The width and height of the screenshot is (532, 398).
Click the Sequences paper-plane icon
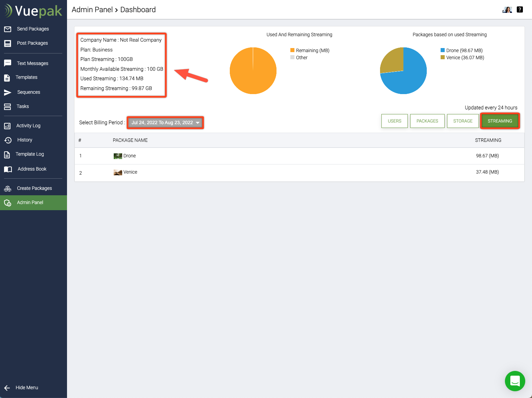coord(7,92)
